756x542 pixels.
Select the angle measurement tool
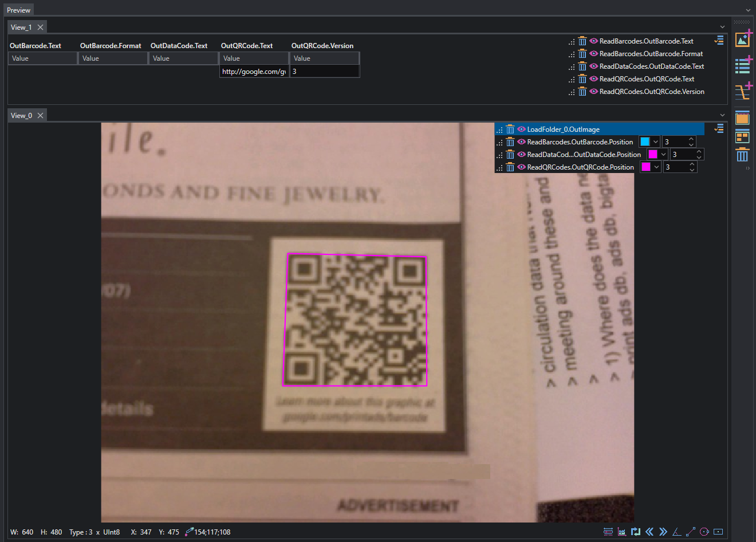pos(677,532)
